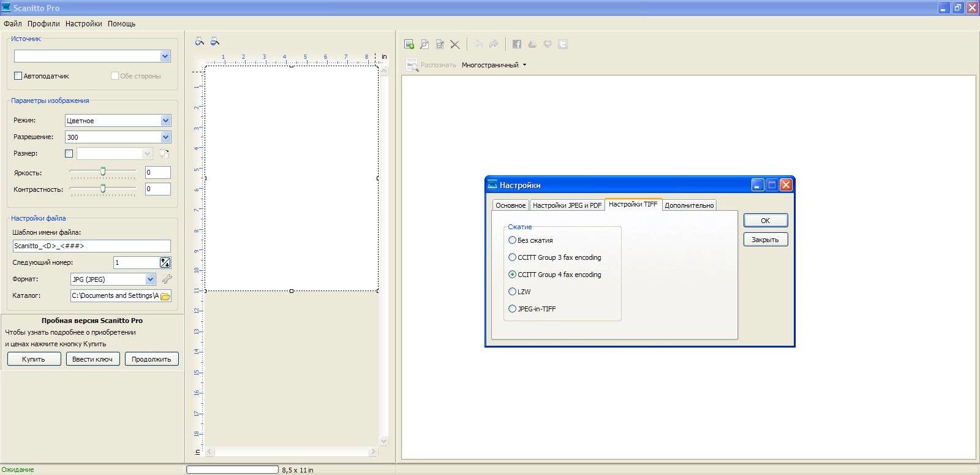This screenshot has height=475, width=980.
Task: Click the Google Drive upload icon
Action: (532, 44)
